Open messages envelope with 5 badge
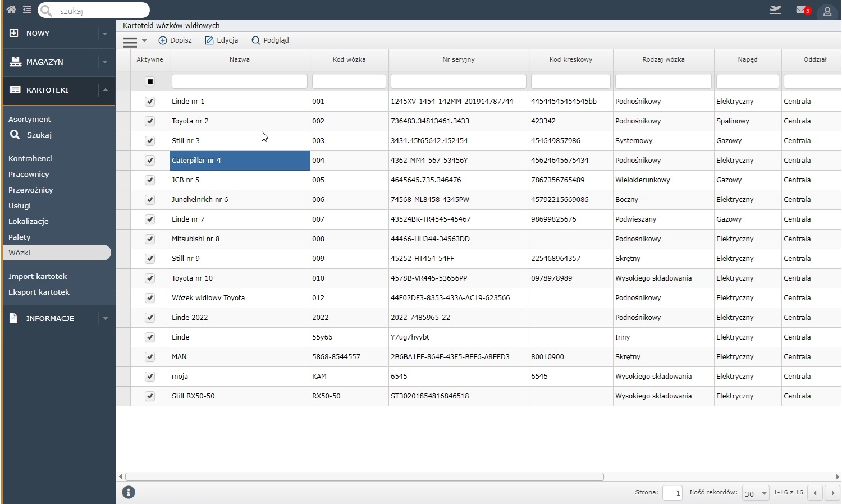This screenshot has height=504, width=842. pos(803,10)
